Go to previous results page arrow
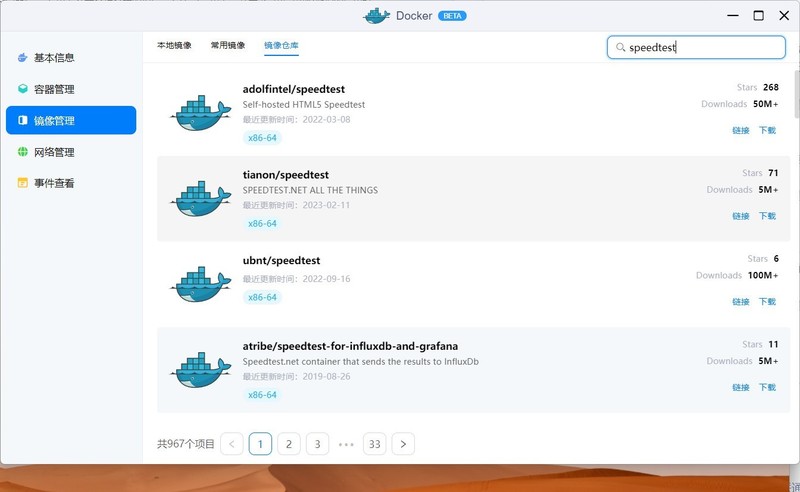Screen dimensions: 800x492 232,444
